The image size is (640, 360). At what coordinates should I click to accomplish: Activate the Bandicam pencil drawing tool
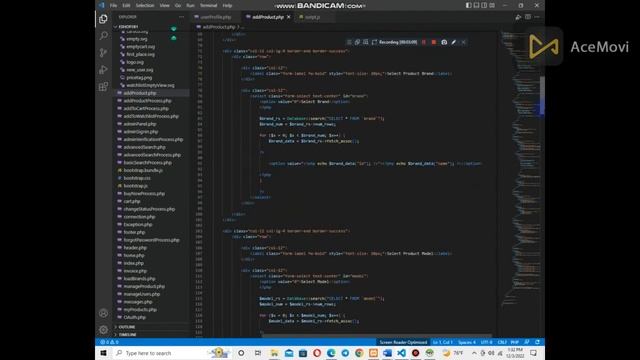(x=454, y=42)
